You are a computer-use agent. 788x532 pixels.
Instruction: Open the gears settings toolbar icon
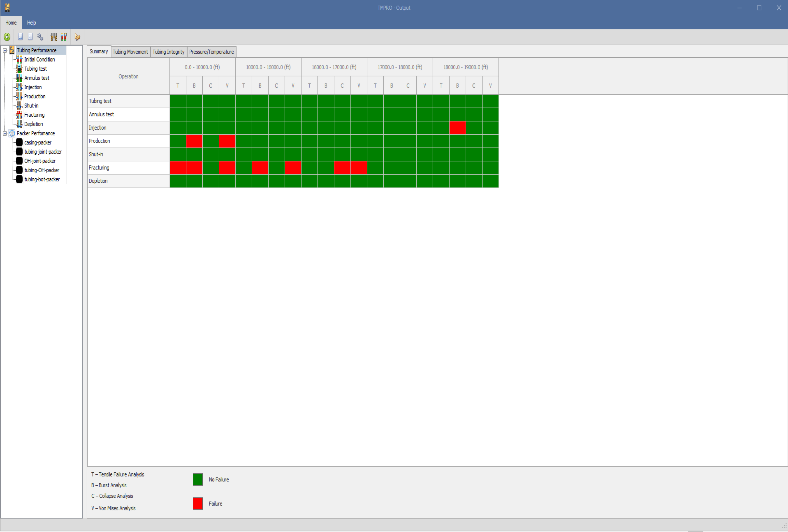coord(40,37)
